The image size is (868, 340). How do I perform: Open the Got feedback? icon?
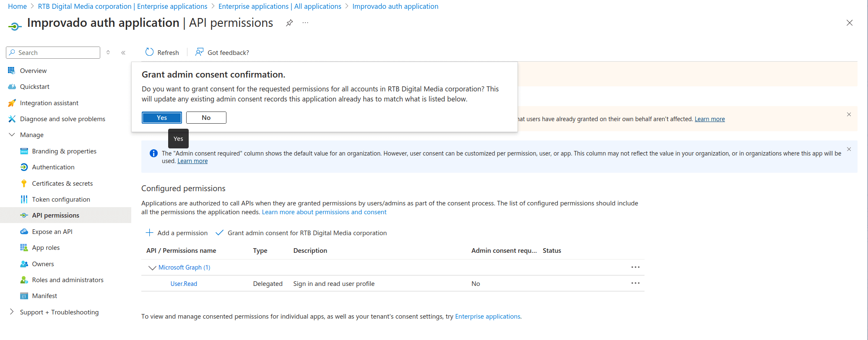tap(200, 52)
